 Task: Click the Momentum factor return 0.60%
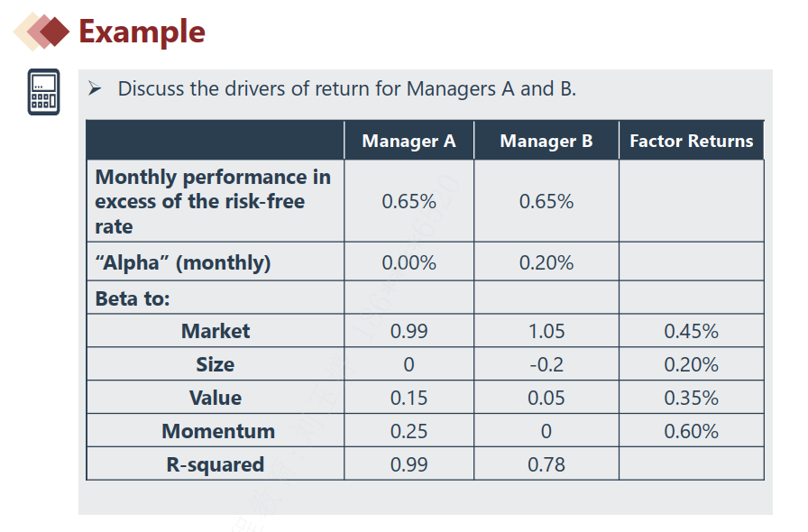691,431
